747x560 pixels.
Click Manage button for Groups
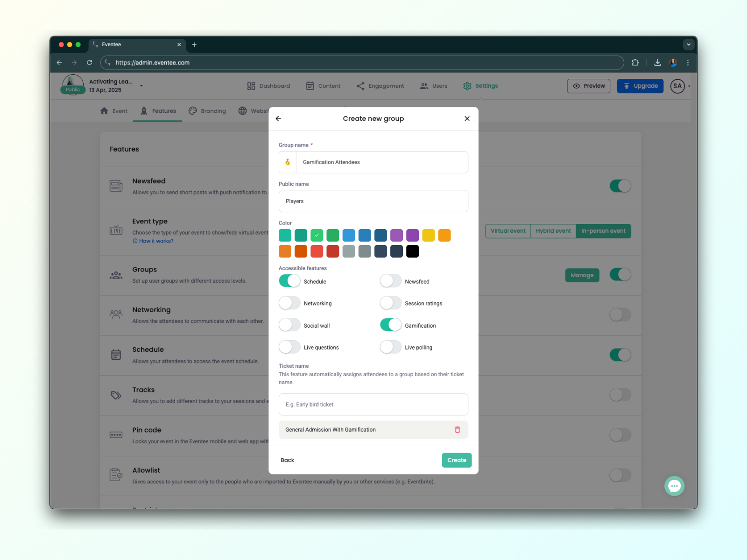582,275
